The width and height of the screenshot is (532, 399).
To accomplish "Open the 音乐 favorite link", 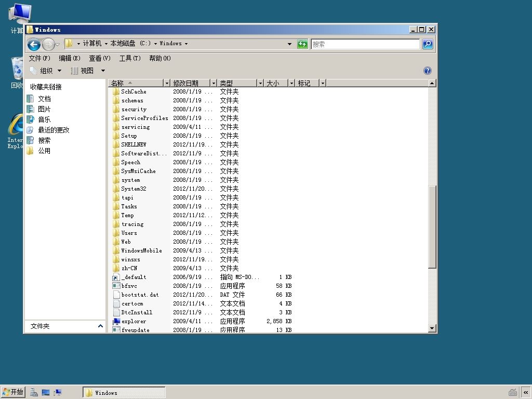I will pyautogui.click(x=44, y=119).
